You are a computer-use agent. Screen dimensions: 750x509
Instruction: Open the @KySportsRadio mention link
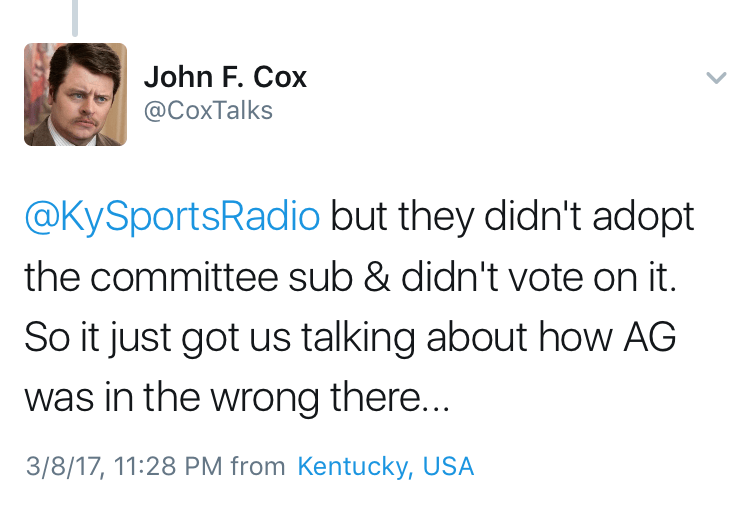point(171,217)
